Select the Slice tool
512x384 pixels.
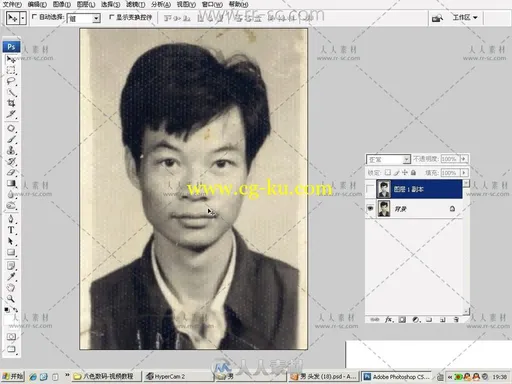(x=11, y=114)
